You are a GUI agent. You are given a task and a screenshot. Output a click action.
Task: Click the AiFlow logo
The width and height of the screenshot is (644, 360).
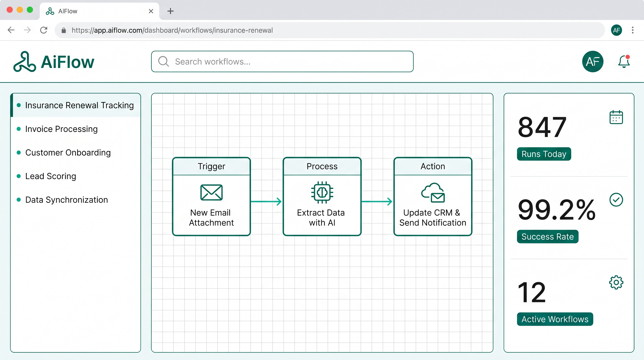[54, 62]
